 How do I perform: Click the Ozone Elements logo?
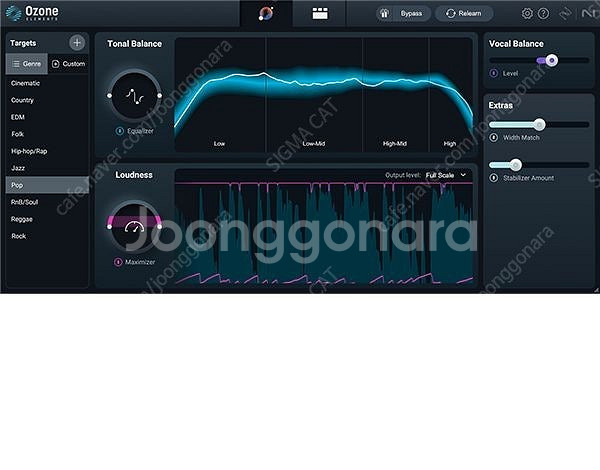(33, 13)
